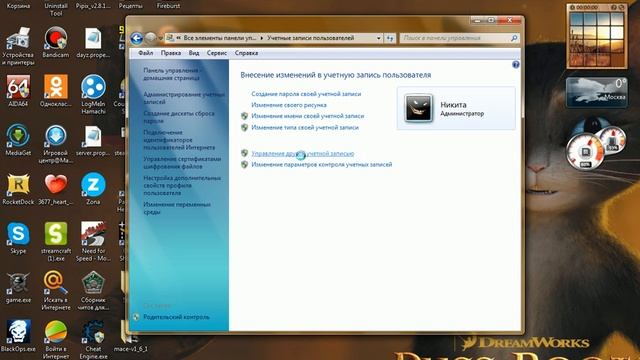Click Создание пароля своей учетной записи

click(306, 94)
